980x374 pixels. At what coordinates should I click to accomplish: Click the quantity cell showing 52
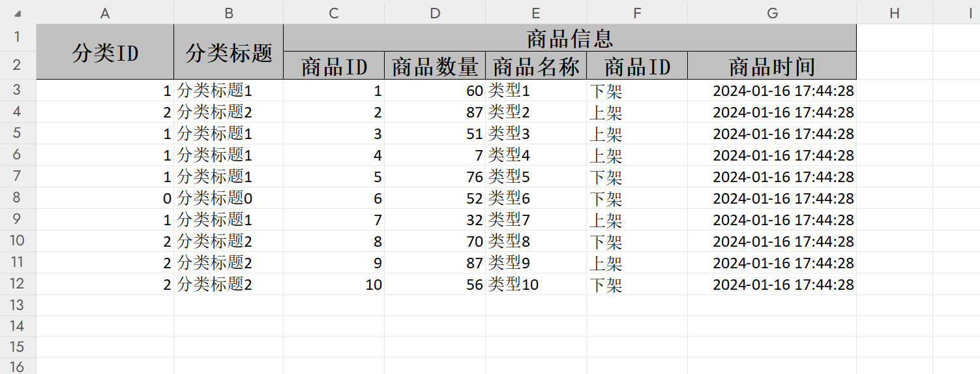(435, 198)
